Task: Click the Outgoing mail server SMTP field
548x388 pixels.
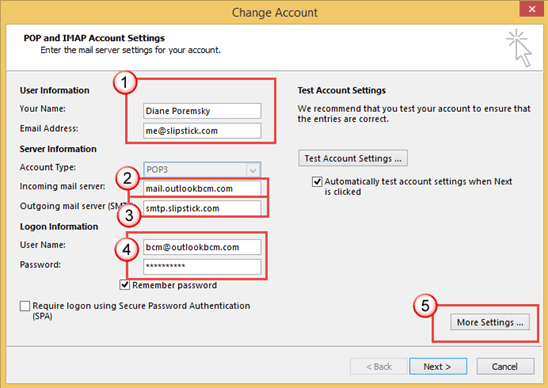Action: (x=202, y=209)
